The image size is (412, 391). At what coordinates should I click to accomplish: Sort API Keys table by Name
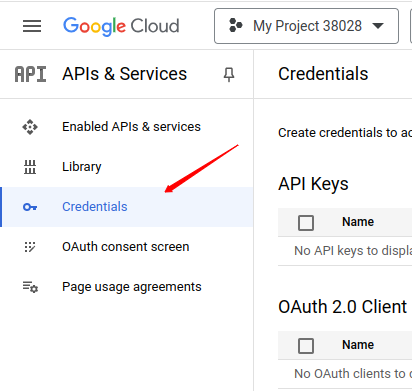[358, 222]
